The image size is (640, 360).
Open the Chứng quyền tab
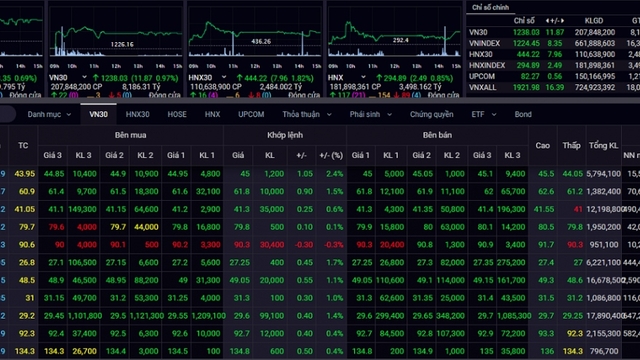coord(431,115)
